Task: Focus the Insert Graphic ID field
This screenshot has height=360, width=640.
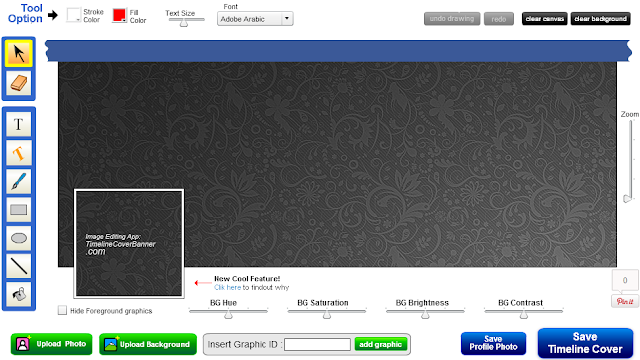Action: click(x=317, y=344)
